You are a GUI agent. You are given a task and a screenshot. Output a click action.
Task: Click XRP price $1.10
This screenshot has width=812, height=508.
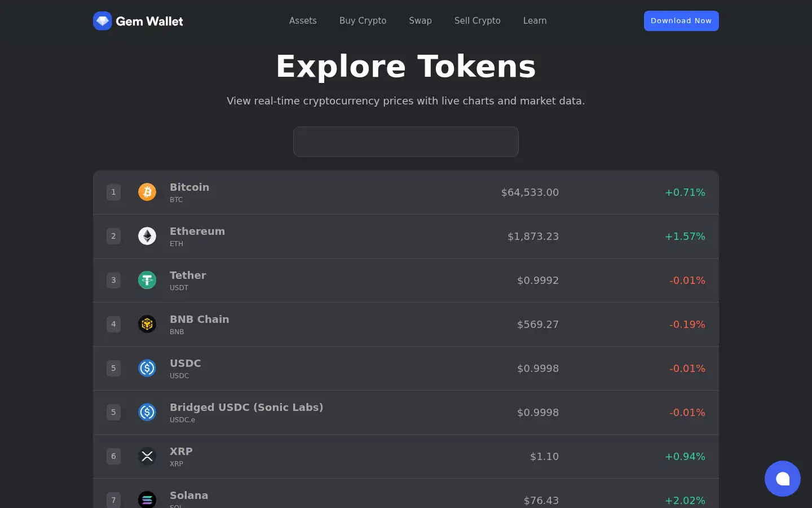545,457
